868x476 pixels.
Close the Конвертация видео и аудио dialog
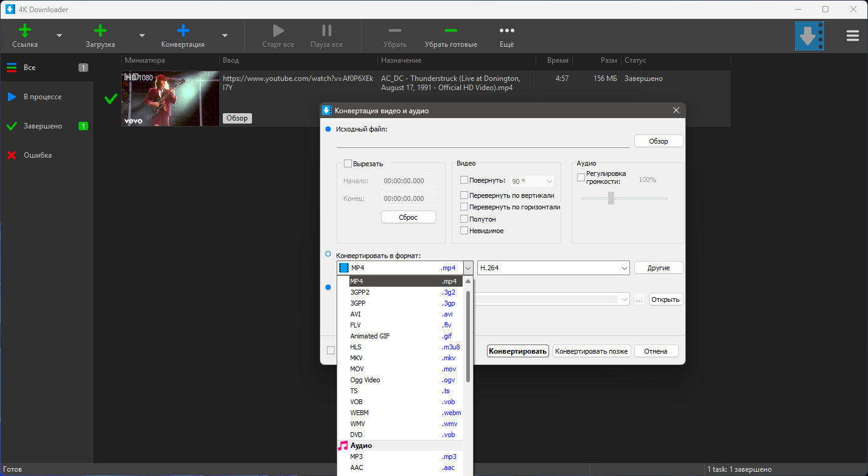pos(676,111)
